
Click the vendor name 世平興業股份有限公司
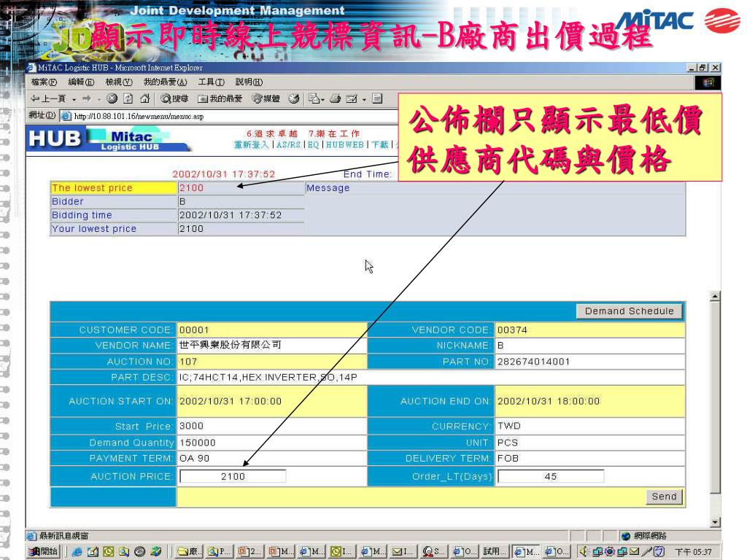coord(231,345)
